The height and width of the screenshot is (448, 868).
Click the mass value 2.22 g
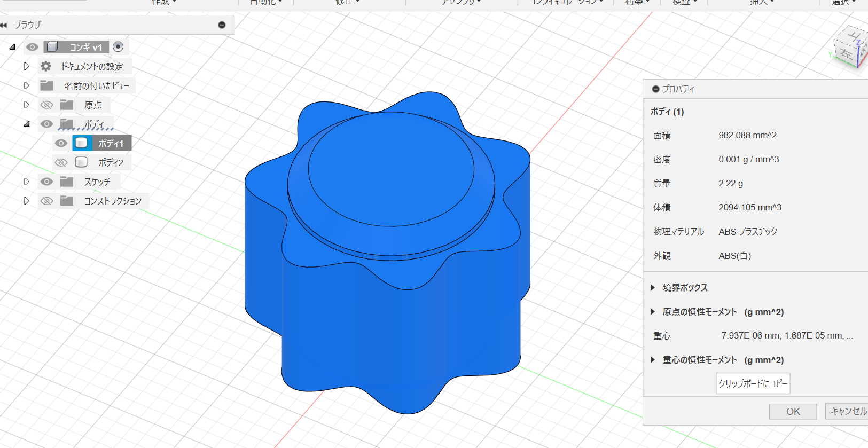(731, 184)
